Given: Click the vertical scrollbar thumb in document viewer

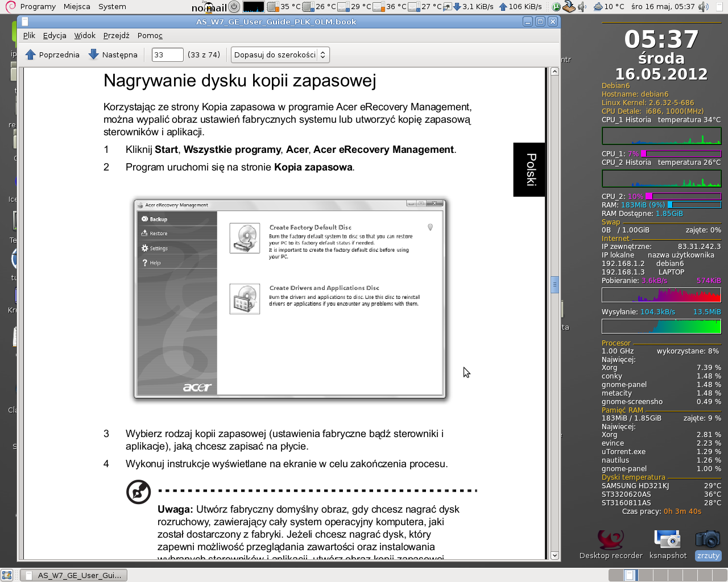Looking at the screenshot, I should pyautogui.click(x=555, y=284).
